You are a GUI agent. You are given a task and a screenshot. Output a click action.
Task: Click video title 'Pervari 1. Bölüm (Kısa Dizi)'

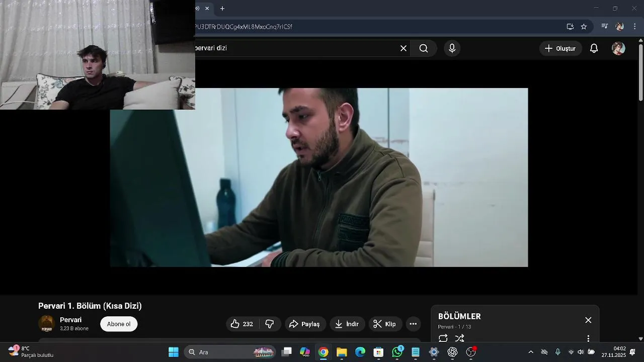tap(90, 306)
